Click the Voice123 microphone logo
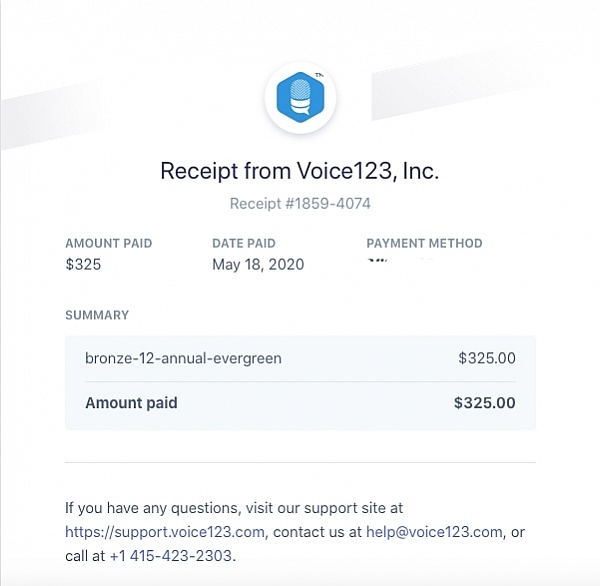Screen dimensions: 600x586 299,99
